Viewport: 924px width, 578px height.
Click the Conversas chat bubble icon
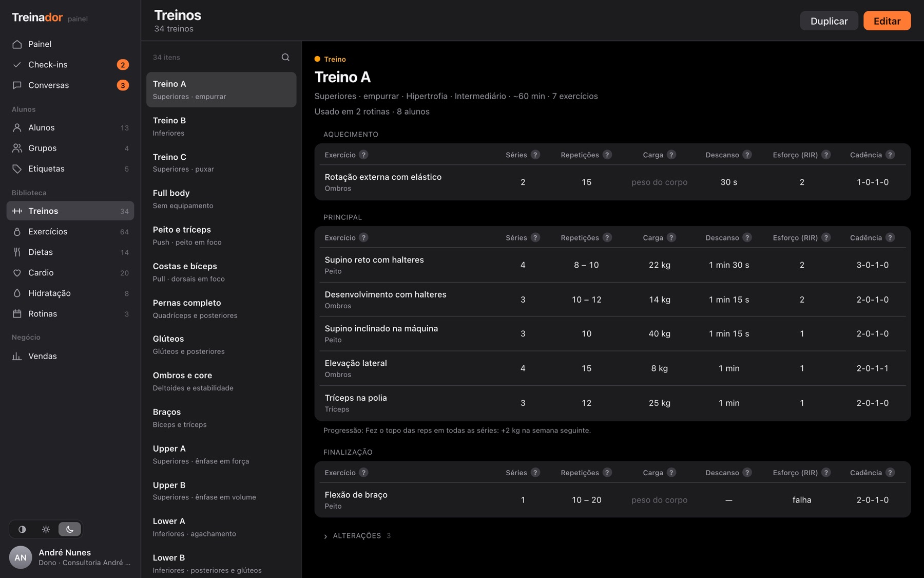tap(17, 85)
